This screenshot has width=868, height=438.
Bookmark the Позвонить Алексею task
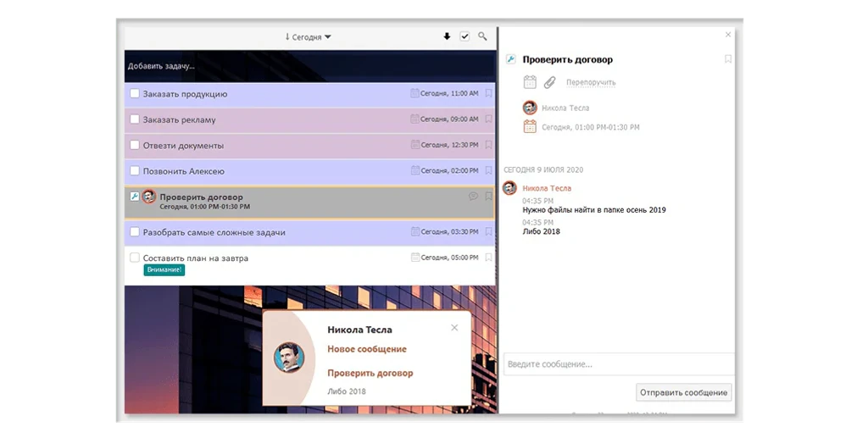488,170
